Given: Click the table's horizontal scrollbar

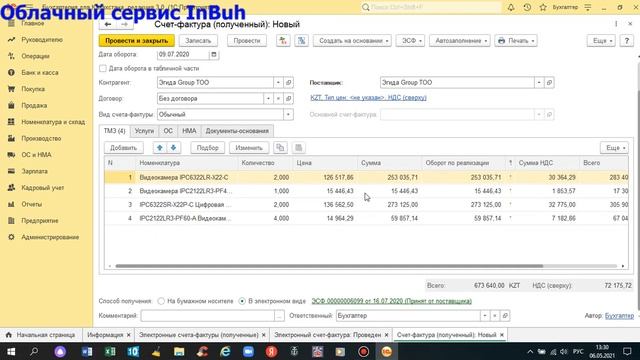Looking at the screenshot, I should [x=329, y=266].
